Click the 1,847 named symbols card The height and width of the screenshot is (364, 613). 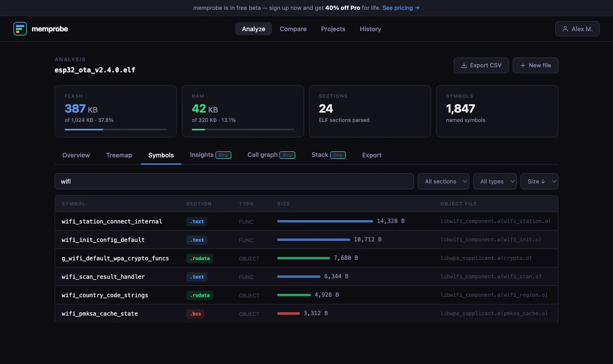(x=497, y=111)
